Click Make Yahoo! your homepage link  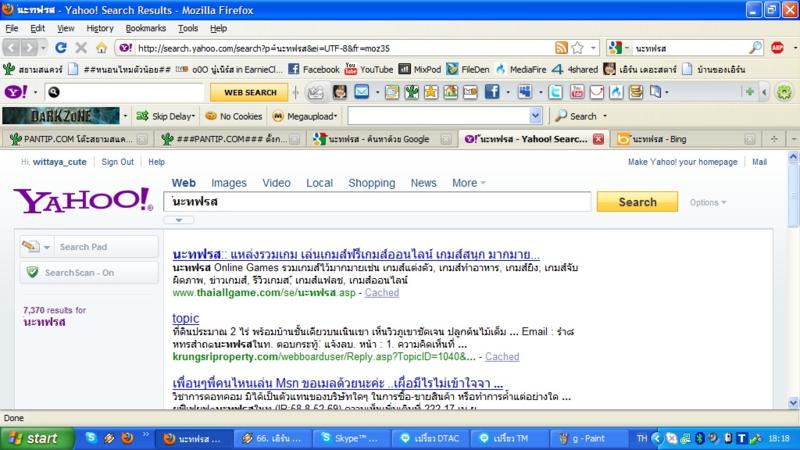pyautogui.click(x=682, y=162)
